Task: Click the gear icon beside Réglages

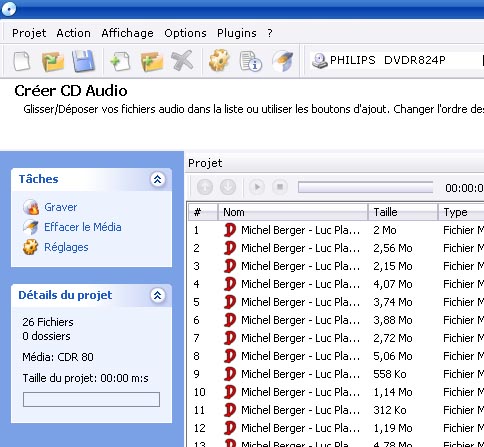Action: (31, 247)
